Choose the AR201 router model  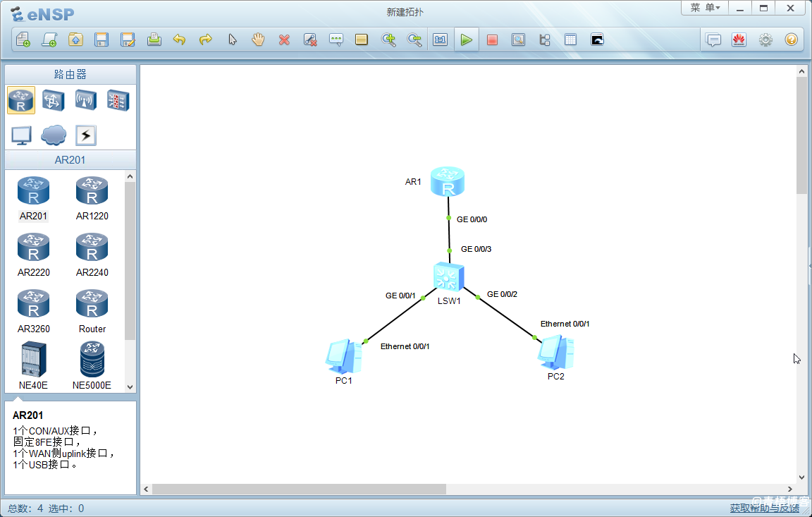(34, 199)
